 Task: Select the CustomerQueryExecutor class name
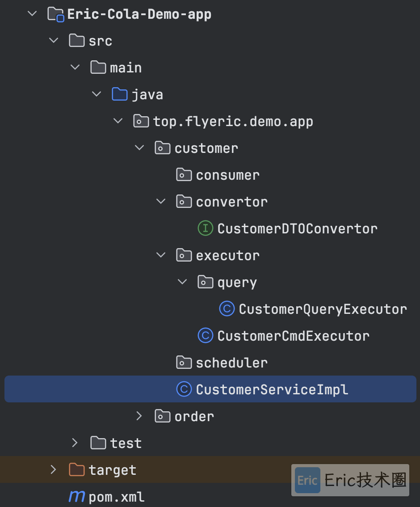click(x=323, y=309)
